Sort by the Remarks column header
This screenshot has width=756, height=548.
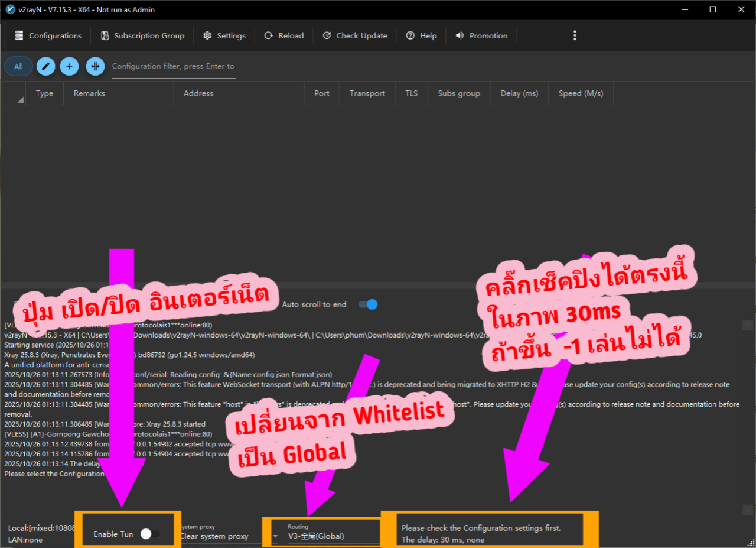pyautogui.click(x=119, y=93)
